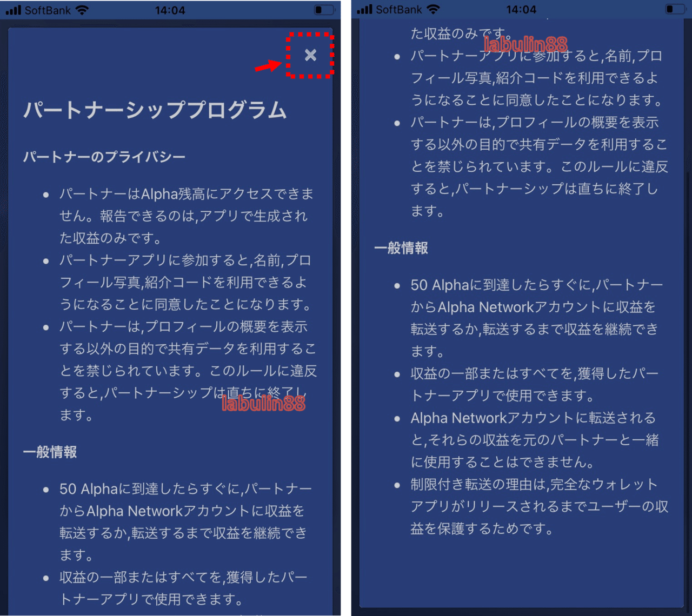Select パートナーは,プロフィールの概要を表示 in right screenshot
The height and width of the screenshot is (616, 692).
click(x=540, y=166)
